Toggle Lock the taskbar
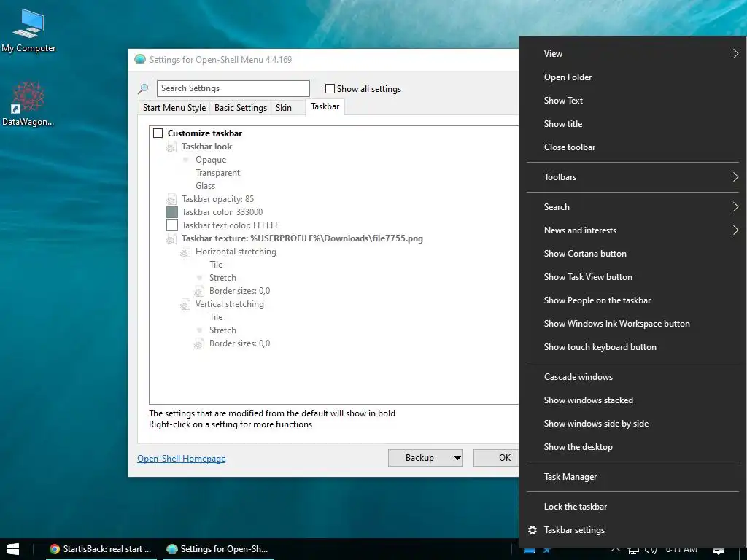 (x=633, y=507)
